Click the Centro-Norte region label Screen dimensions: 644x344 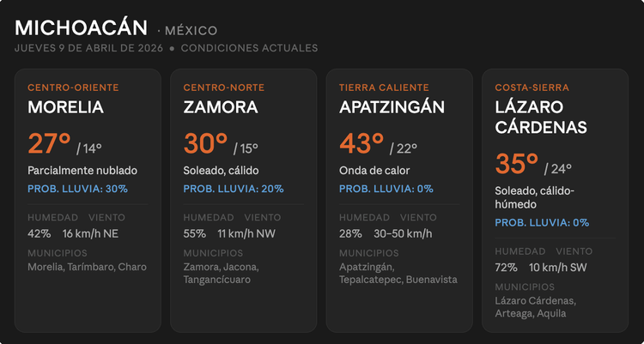224,88
